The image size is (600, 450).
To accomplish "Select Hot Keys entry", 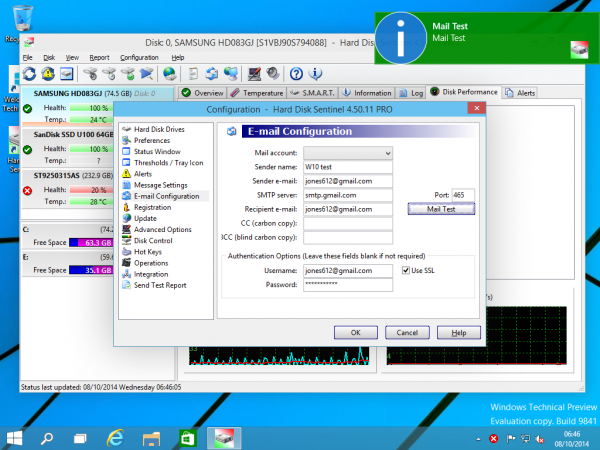I will (148, 251).
